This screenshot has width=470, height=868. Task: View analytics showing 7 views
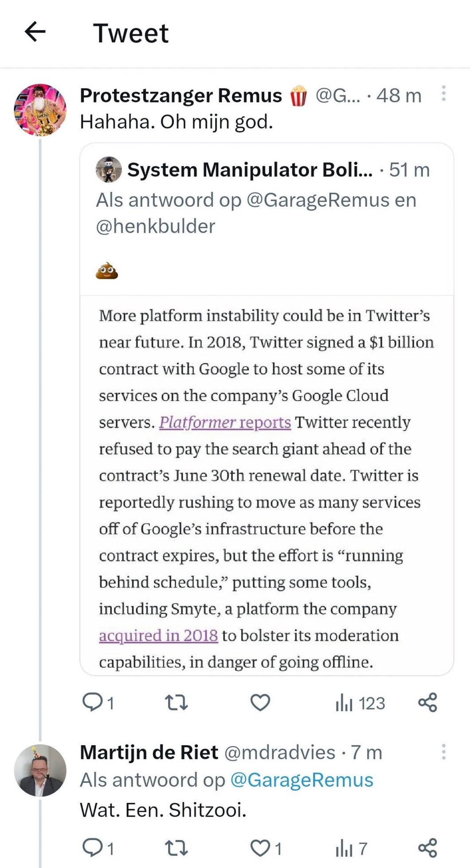pyautogui.click(x=351, y=848)
